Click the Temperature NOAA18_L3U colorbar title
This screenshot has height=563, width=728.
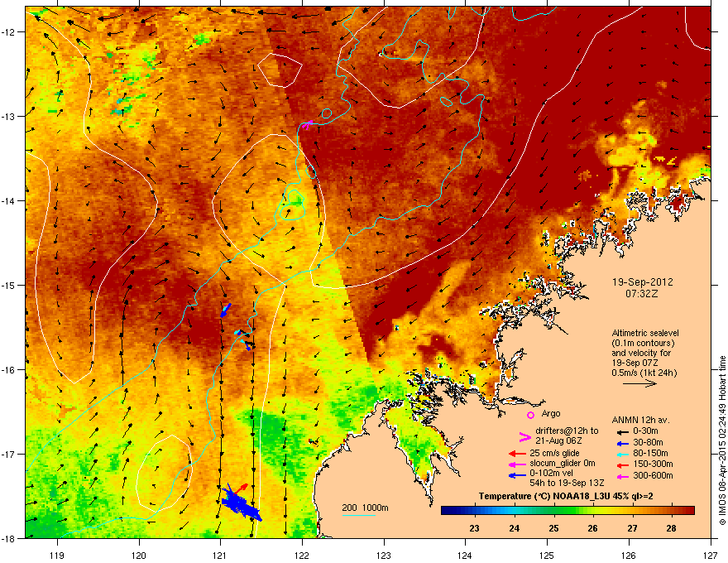566,496
